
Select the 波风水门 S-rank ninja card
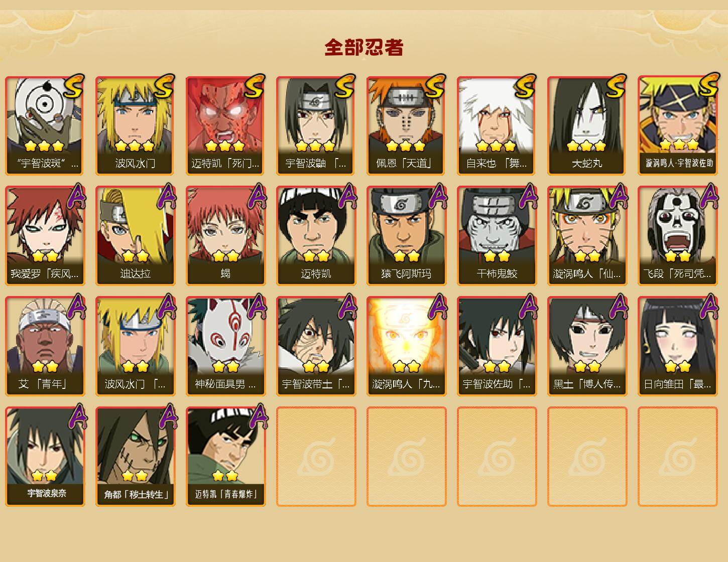(135, 125)
